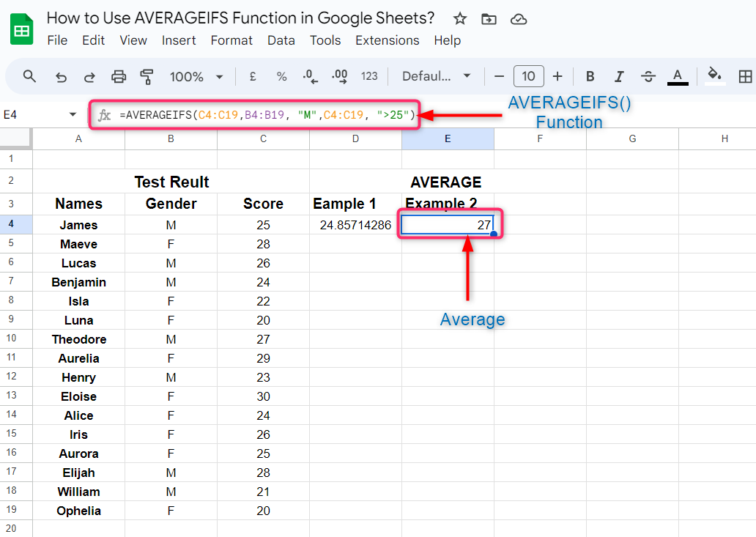Select the AVERAGE heading cell
Viewport: 756px width, 537px height.
tap(446, 182)
